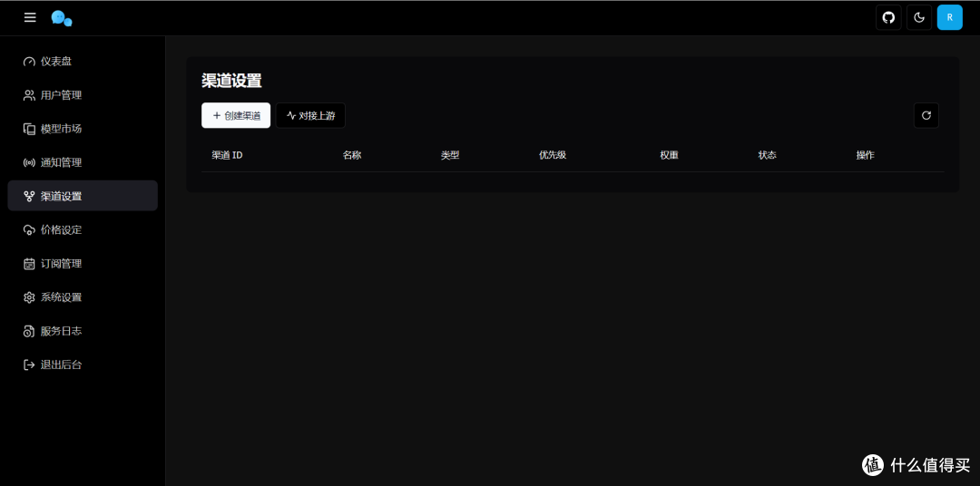980x486 pixels.
Task: View 服务日志 page
Action: click(83, 332)
